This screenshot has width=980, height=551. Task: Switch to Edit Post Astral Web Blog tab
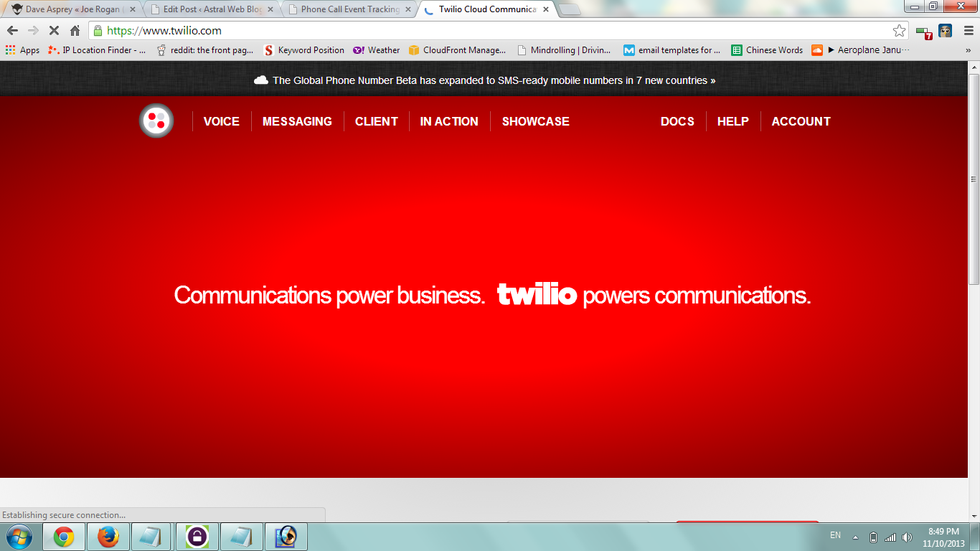(212, 9)
